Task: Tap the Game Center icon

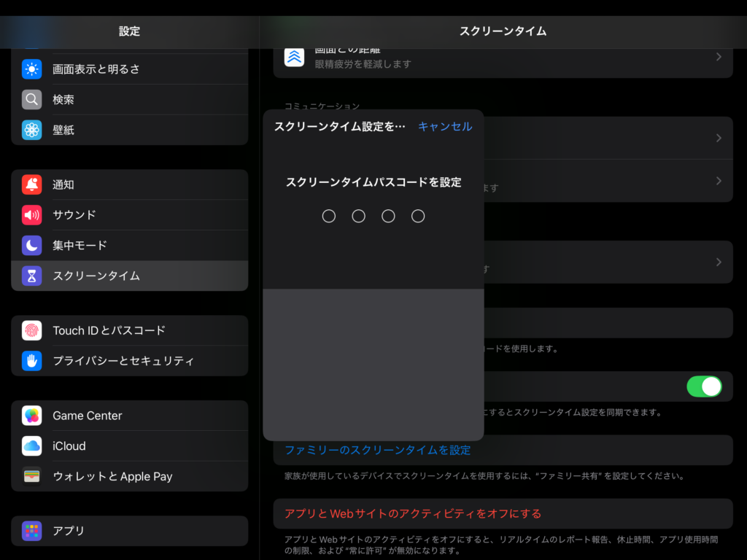Action: pyautogui.click(x=31, y=416)
